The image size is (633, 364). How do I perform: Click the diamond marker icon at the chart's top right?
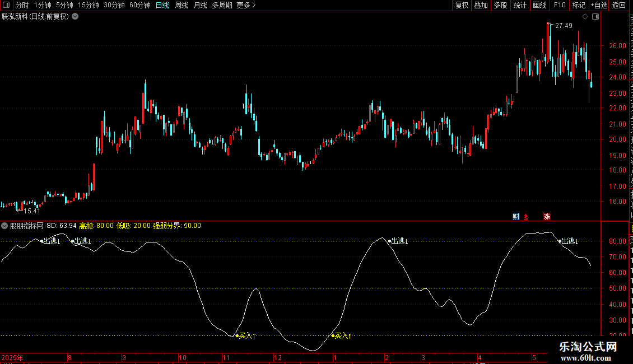click(x=585, y=17)
